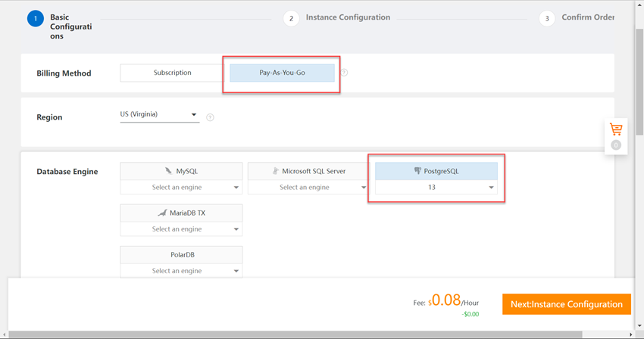644x339 pixels.
Task: Click the Database Engine label
Action: tap(67, 172)
